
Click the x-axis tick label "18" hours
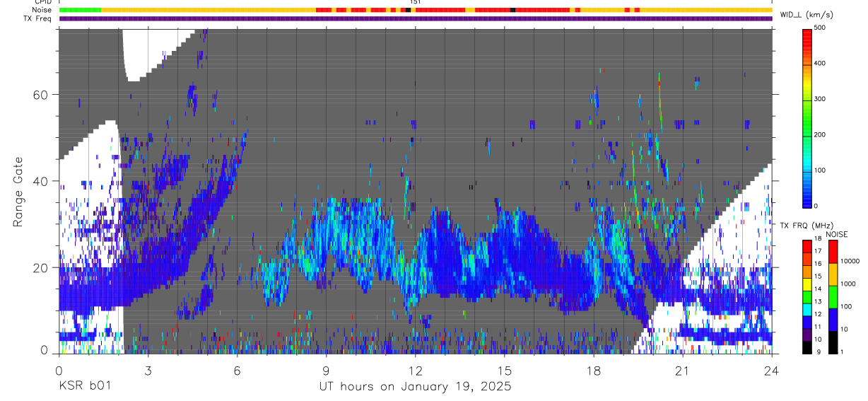[x=593, y=371]
